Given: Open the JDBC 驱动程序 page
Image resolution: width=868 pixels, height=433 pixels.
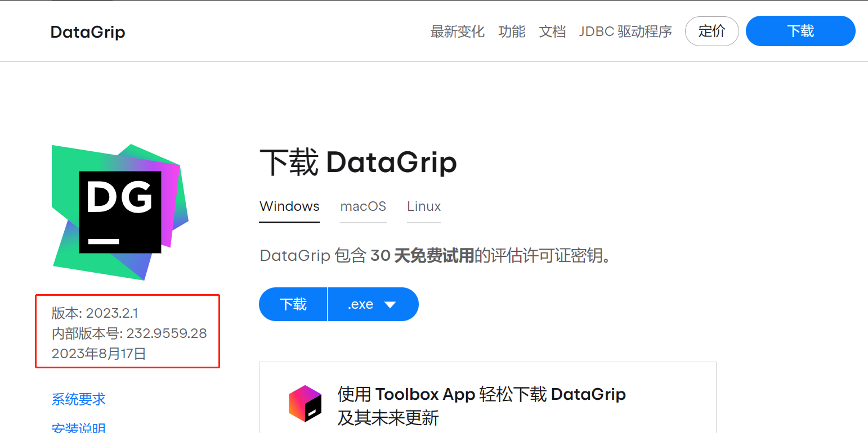Looking at the screenshot, I should point(625,31).
